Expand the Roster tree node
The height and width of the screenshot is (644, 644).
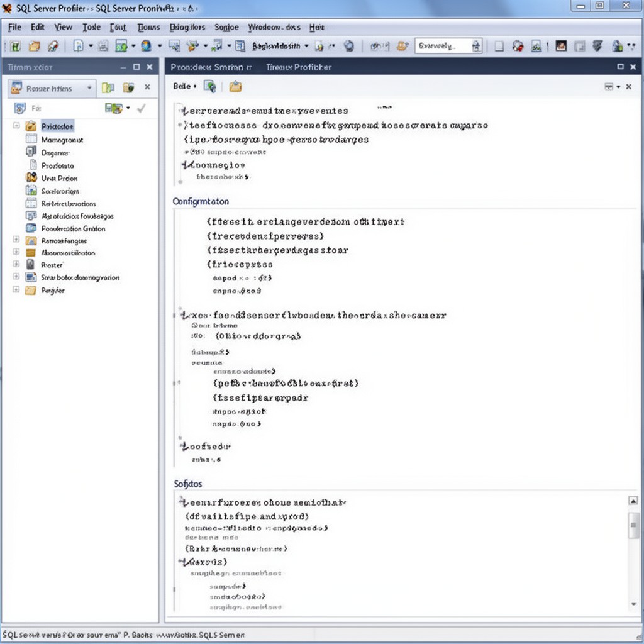16,264
